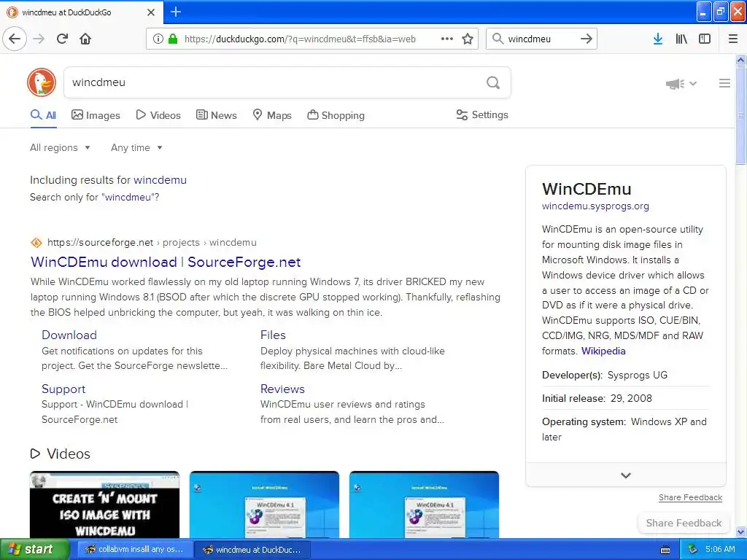Toggle the Firefox sidebar view
The height and width of the screenshot is (560, 747).
705,39
